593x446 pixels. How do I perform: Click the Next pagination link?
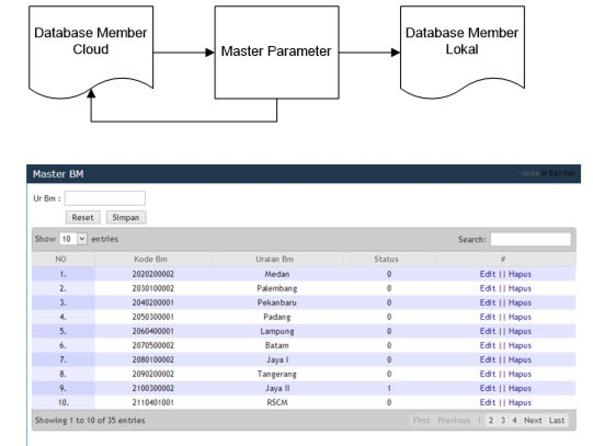coord(533,420)
